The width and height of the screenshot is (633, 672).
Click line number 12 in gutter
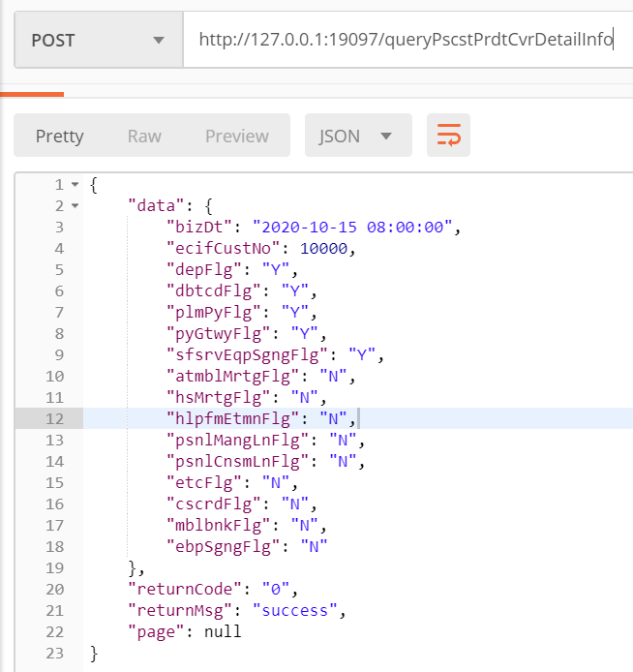point(54,418)
